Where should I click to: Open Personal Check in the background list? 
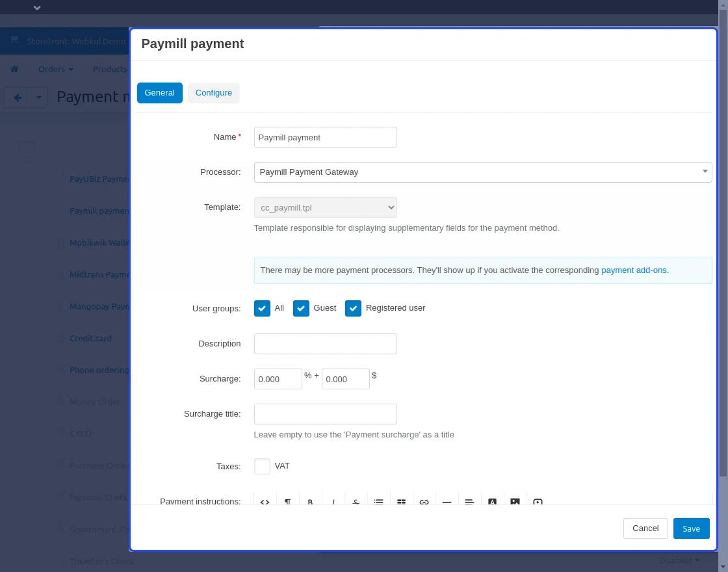click(x=98, y=498)
